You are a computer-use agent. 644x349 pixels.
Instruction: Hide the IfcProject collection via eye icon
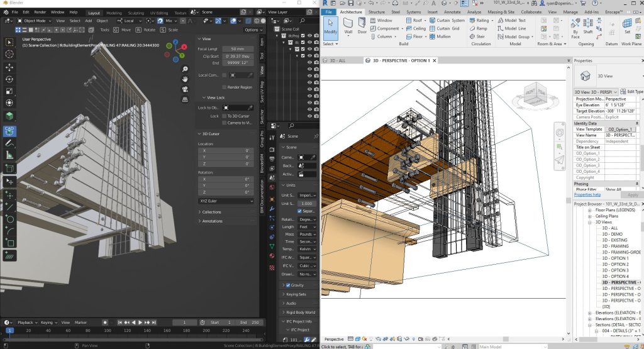tap(309, 36)
